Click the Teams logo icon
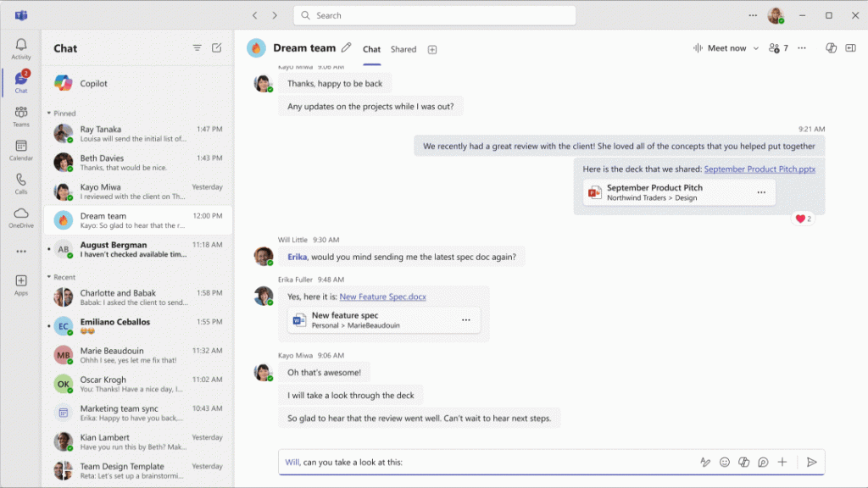Screen dimensions: 868x488 (x=21, y=15)
